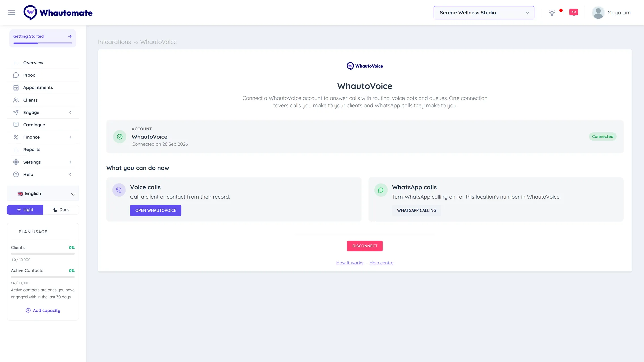The image size is (644, 362).
Task: Click the Maya Lim user name
Action: click(619, 13)
